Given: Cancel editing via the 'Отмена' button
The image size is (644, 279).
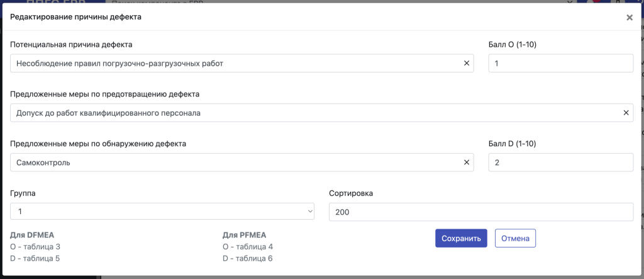Looking at the screenshot, I should (x=515, y=238).
